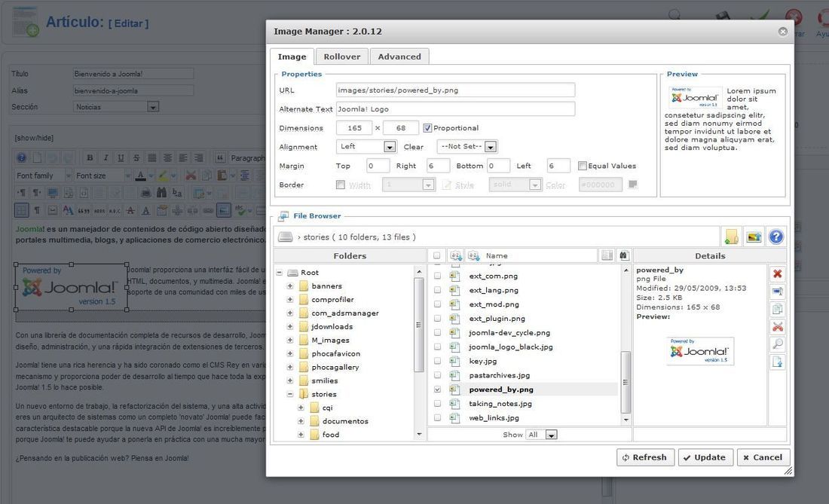This screenshot has height=504, width=829.
Task: Click the editor toolbar's blue help icon
Action: [x=22, y=157]
